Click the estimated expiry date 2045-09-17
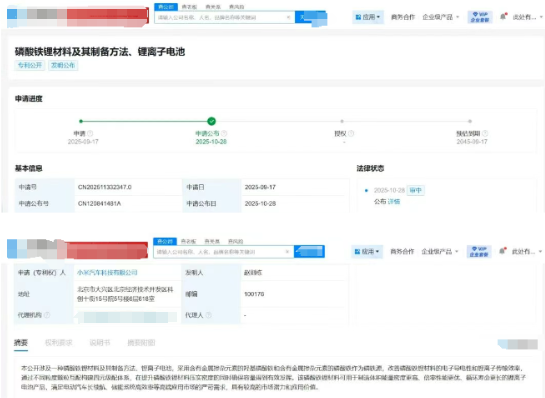The height and width of the screenshot is (398, 545). point(472,142)
